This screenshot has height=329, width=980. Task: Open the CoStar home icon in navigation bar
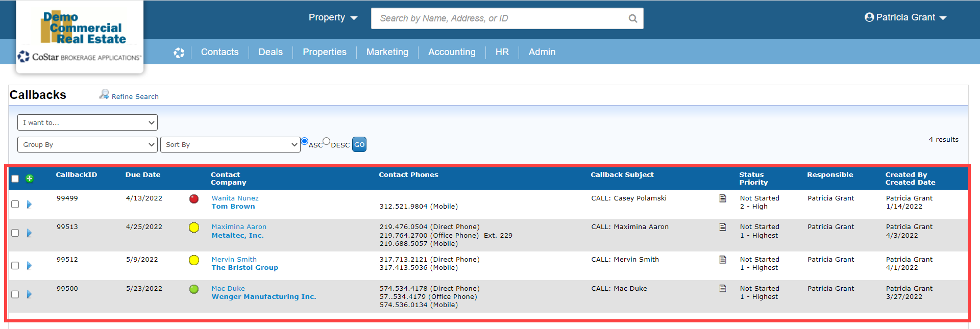(179, 53)
